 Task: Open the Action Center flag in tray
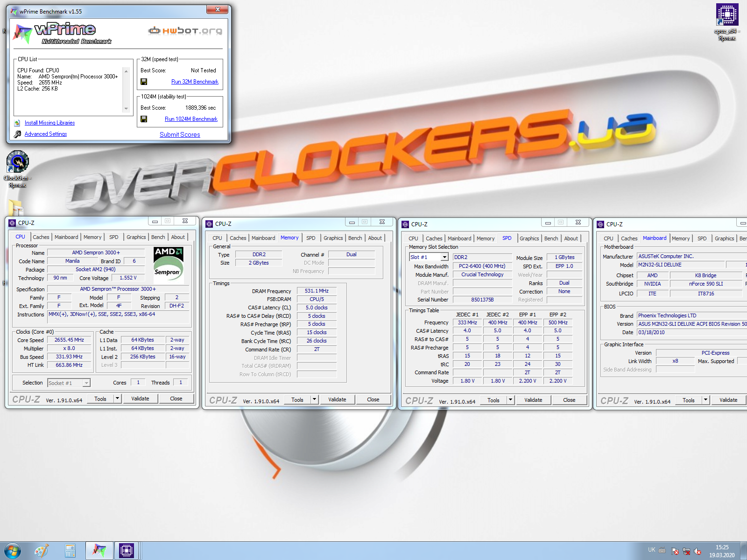tap(675, 551)
